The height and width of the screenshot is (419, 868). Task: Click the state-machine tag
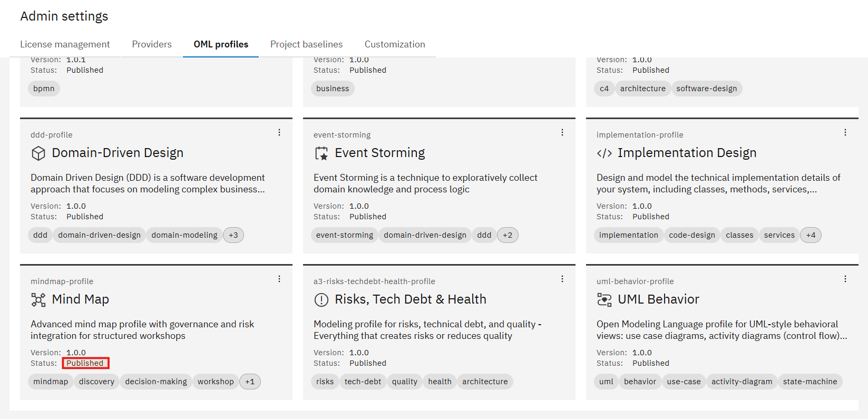[x=810, y=382]
